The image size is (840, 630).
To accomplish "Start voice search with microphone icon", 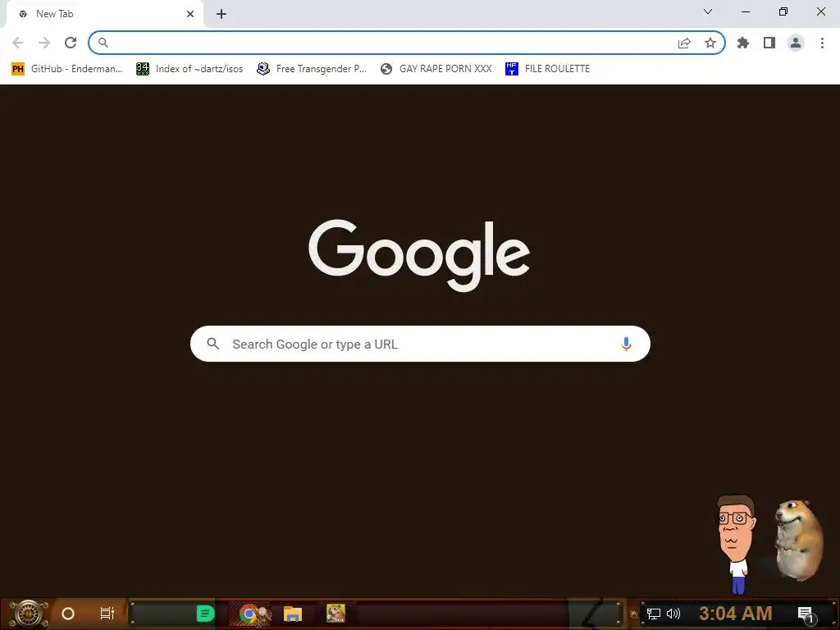I will click(626, 344).
